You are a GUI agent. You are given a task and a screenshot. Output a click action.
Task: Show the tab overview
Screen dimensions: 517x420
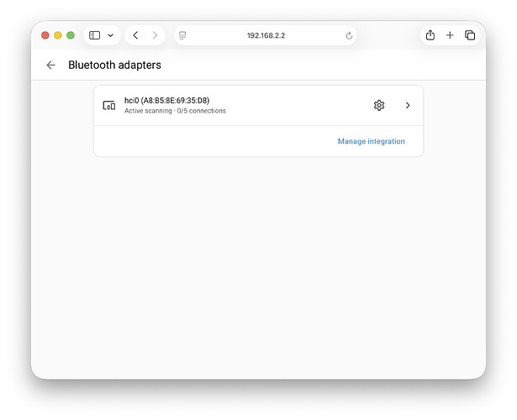pyautogui.click(x=470, y=35)
